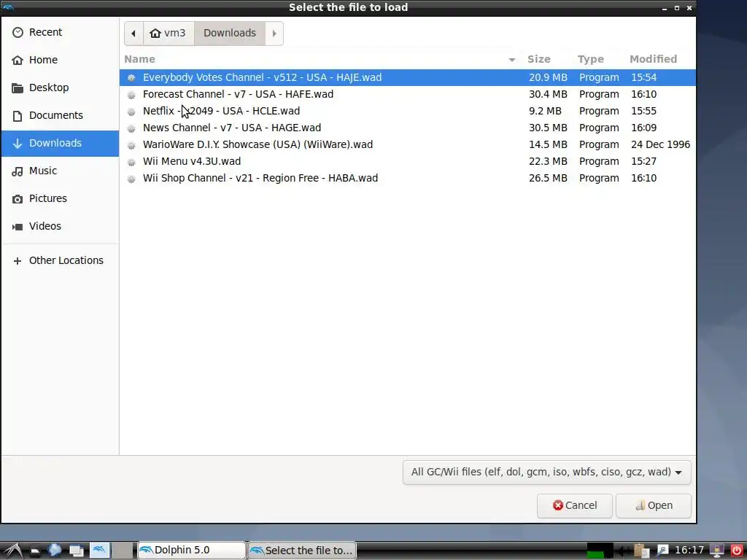The image size is (747, 560).
Task: Select Wii Menu v4.3U.wad file
Action: pyautogui.click(x=407, y=161)
